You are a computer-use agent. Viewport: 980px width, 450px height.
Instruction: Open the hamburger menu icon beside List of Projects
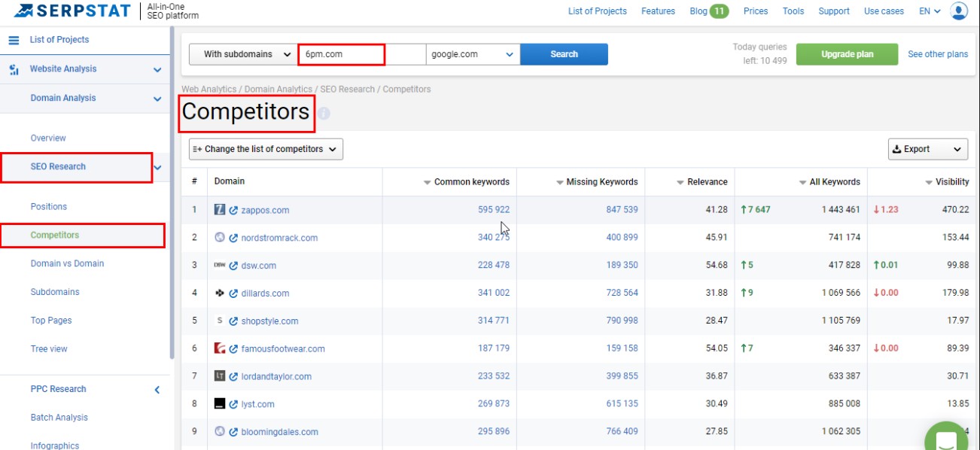tap(14, 40)
